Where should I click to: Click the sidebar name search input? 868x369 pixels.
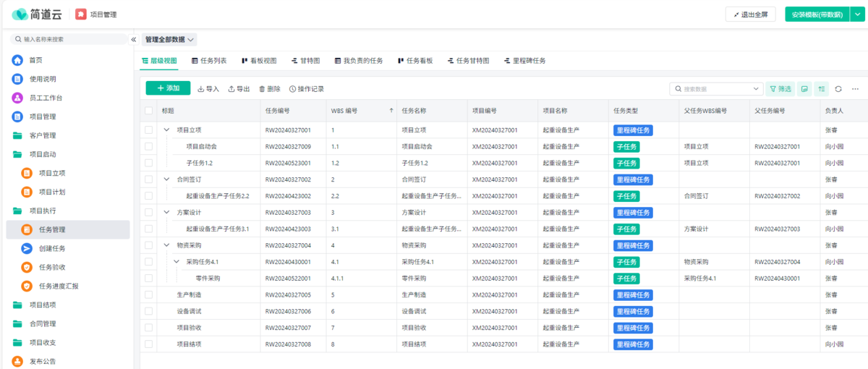tap(69, 40)
